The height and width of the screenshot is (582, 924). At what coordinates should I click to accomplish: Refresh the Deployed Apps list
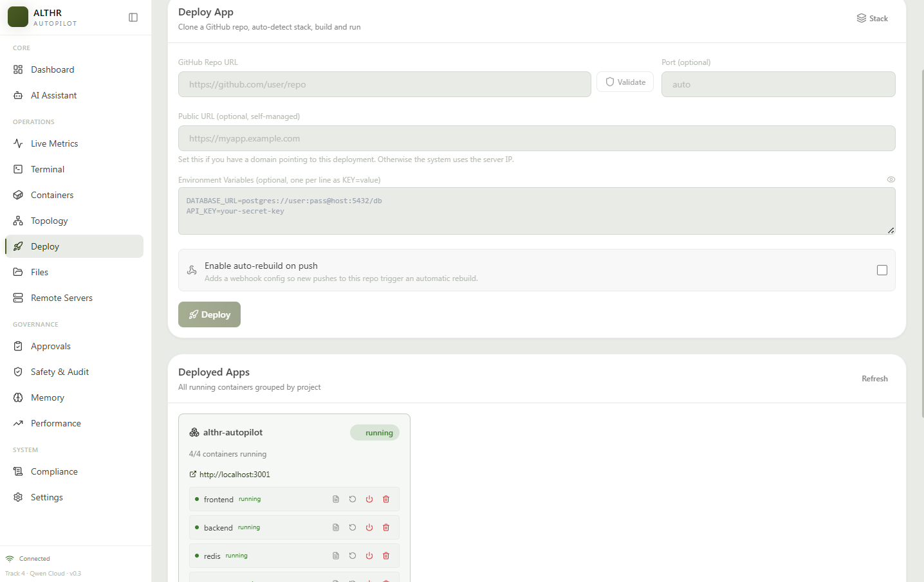tap(874, 379)
